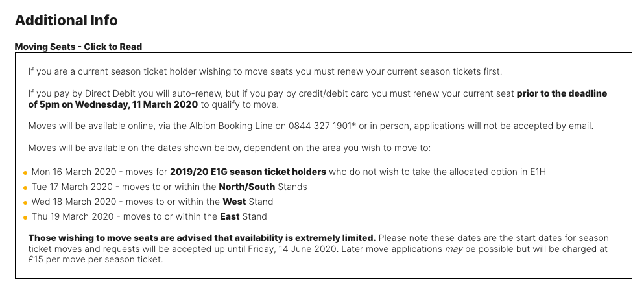This screenshot has width=644, height=289.
Task: Click the bold 2019/20 E1G season ticket holders text
Action: click(248, 172)
